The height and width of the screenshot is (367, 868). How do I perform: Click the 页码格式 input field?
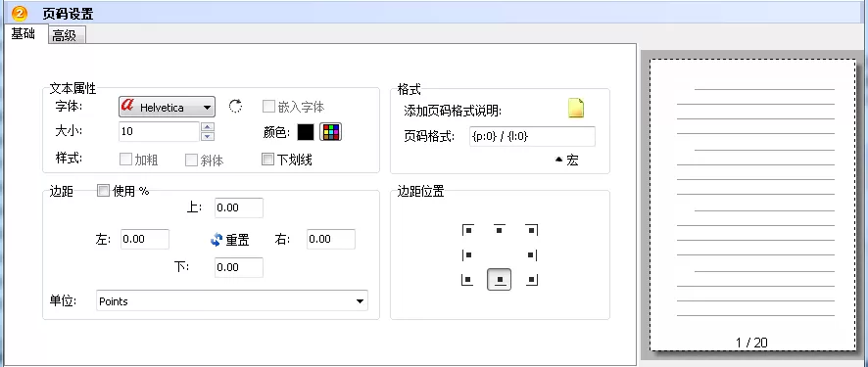coord(533,136)
